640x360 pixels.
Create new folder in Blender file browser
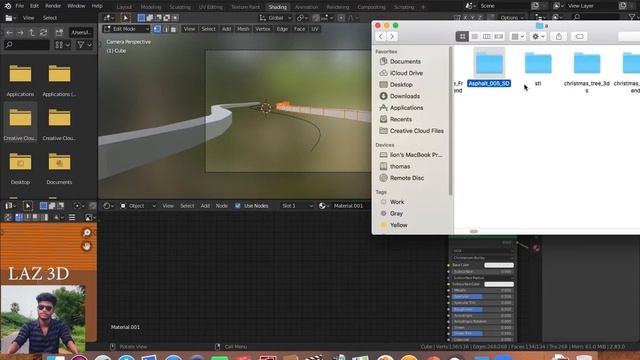(x=59, y=32)
